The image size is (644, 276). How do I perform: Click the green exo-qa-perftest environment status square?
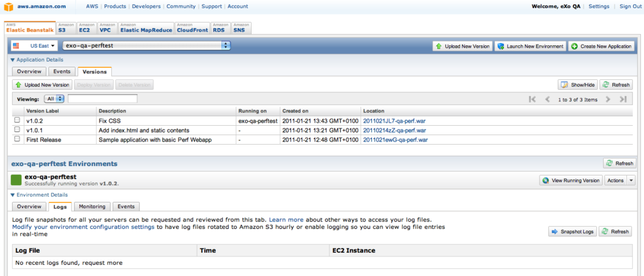point(16,180)
